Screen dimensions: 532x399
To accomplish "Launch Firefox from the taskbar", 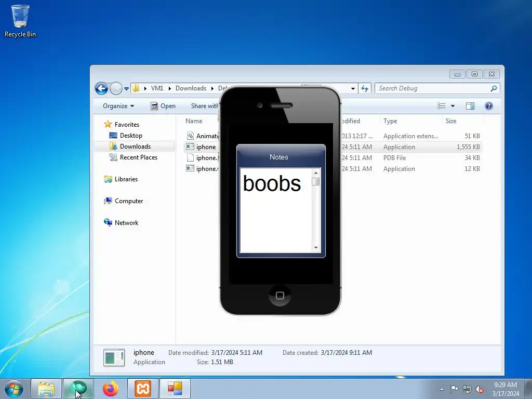I will (111, 389).
